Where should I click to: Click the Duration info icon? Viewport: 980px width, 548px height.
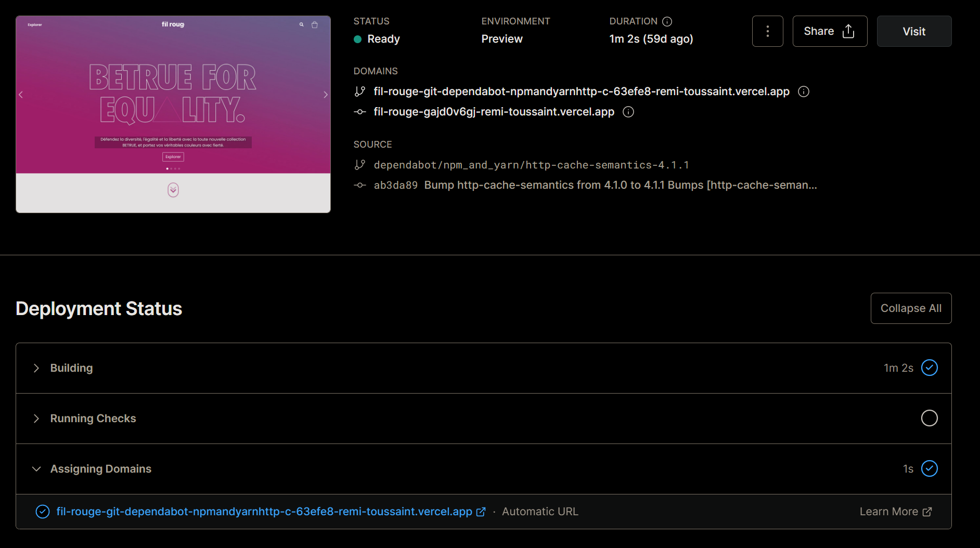pyautogui.click(x=667, y=21)
